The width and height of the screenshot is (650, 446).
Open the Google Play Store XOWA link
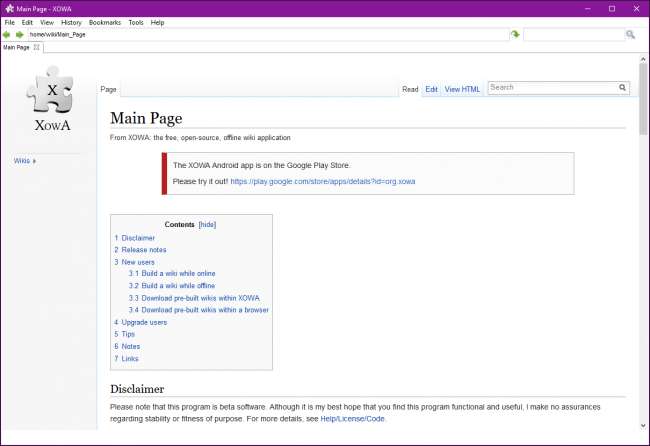tap(322, 182)
